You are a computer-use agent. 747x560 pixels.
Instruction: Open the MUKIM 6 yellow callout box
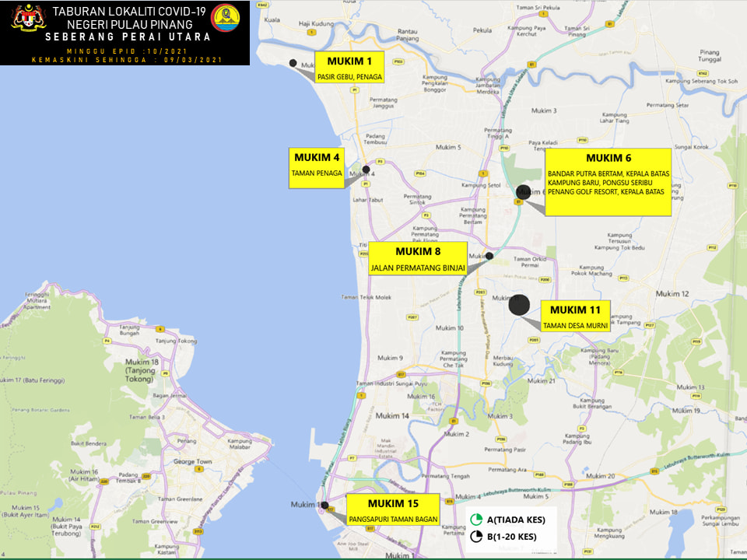(608, 182)
